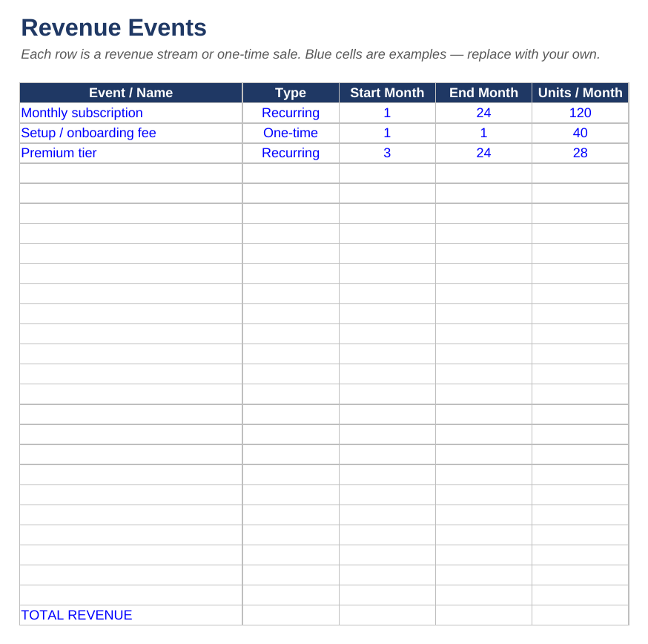Image resolution: width=648 pixels, height=644 pixels.
Task: Select Monthly subscription end month 24 cell
Action: pos(483,113)
